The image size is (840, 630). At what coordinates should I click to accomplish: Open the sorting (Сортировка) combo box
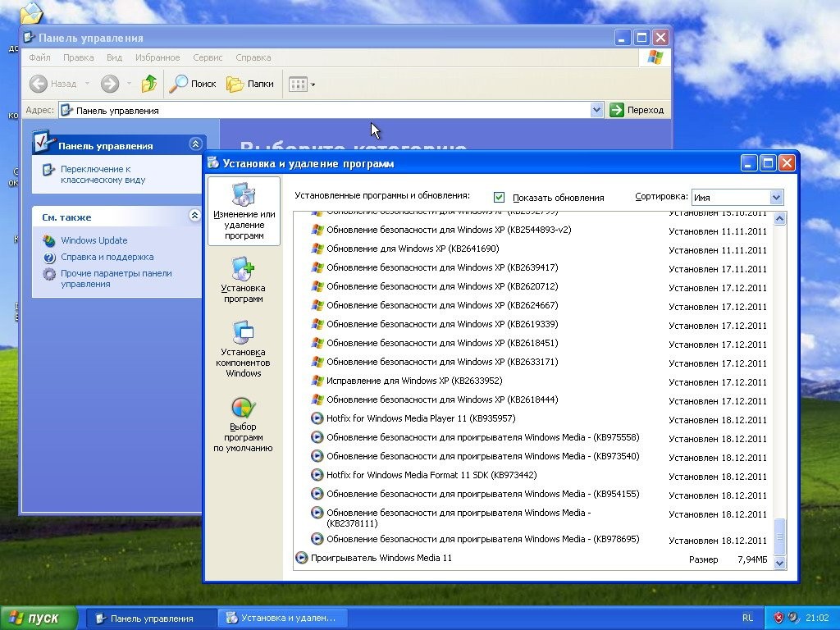click(x=737, y=197)
